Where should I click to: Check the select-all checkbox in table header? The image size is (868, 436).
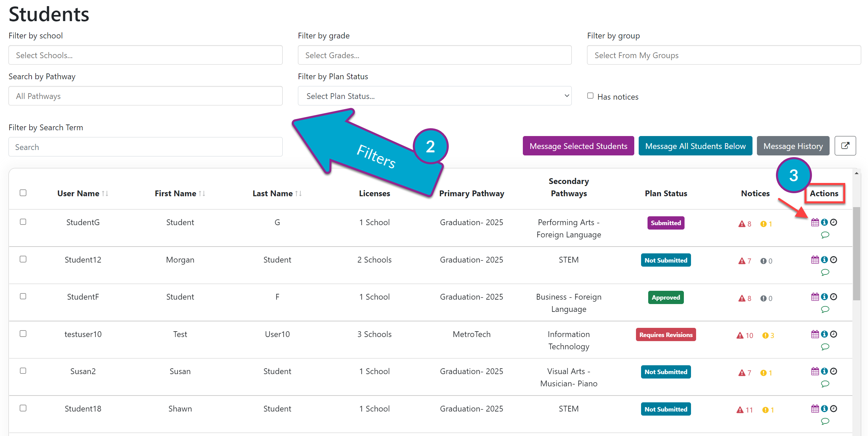[23, 193]
